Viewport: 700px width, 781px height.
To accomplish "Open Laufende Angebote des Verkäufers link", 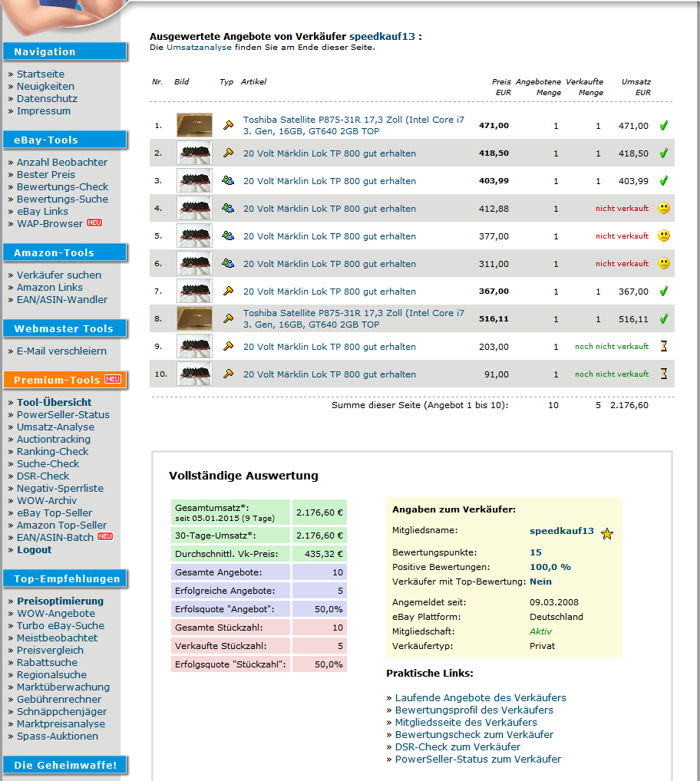I will click(x=480, y=698).
